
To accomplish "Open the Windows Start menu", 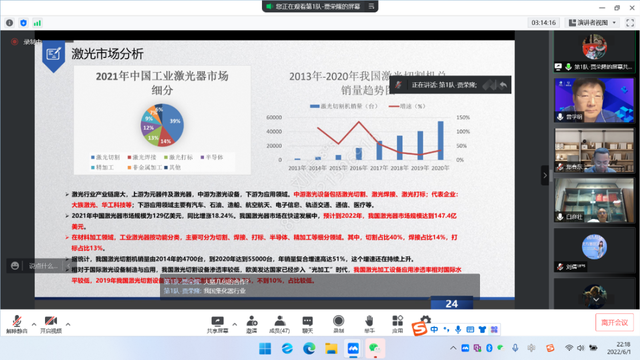I will (x=265, y=349).
